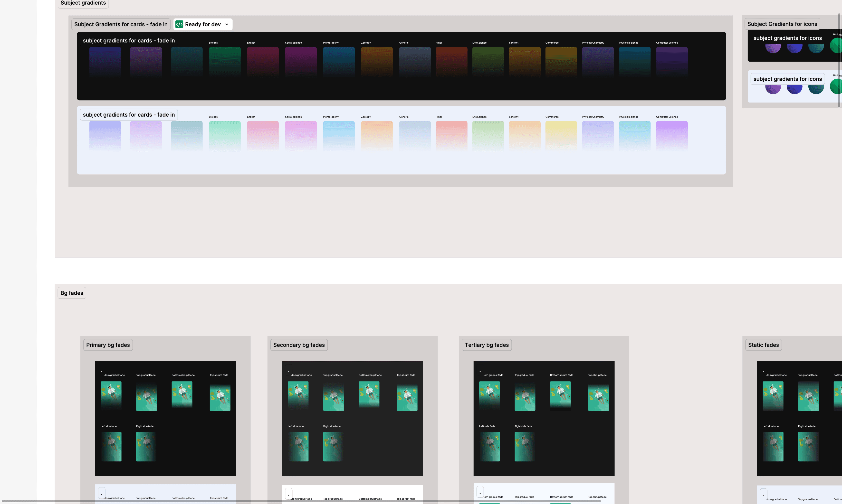This screenshot has height=504, width=842.
Task: Open the Ready for dev status dropdown
Action: (x=227, y=24)
